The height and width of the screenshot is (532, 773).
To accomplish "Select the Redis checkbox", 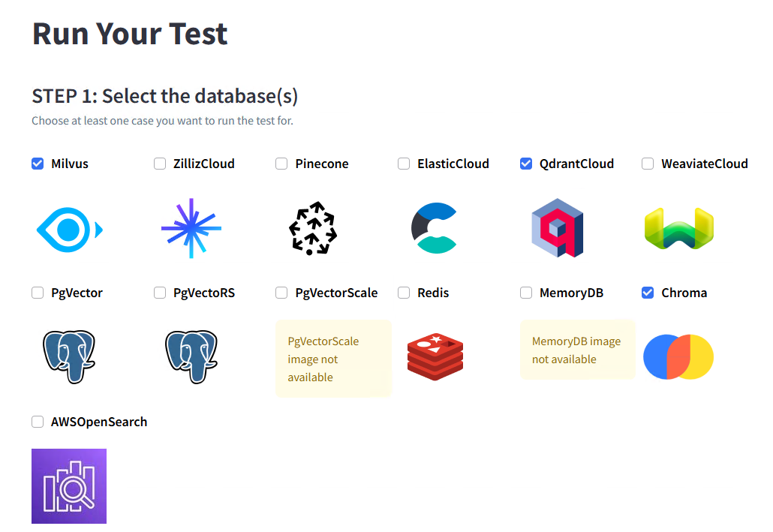I will coord(404,293).
